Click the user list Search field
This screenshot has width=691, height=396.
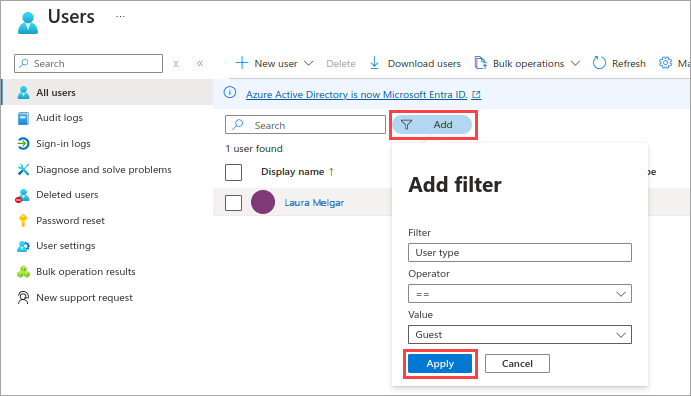click(305, 125)
